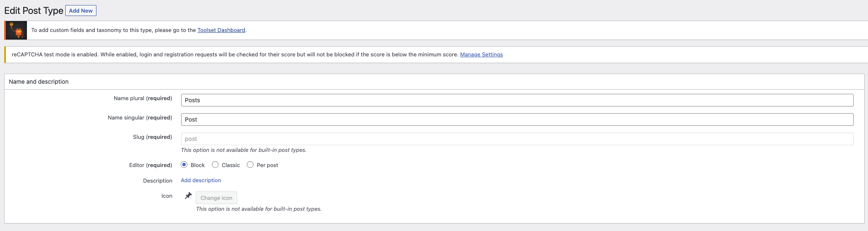This screenshot has height=231, width=868.
Task: Focus the Name singular field containing Post
Action: click(517, 119)
